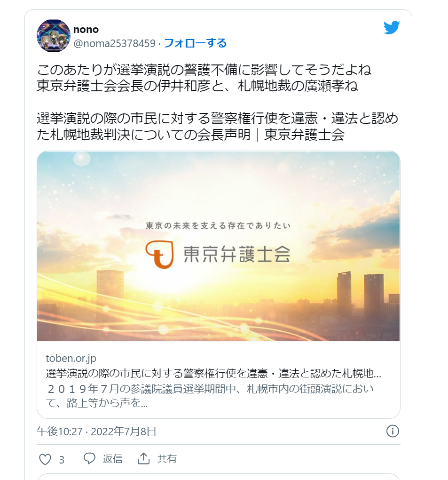Click the card description starting ２０１９年７月

(210, 396)
